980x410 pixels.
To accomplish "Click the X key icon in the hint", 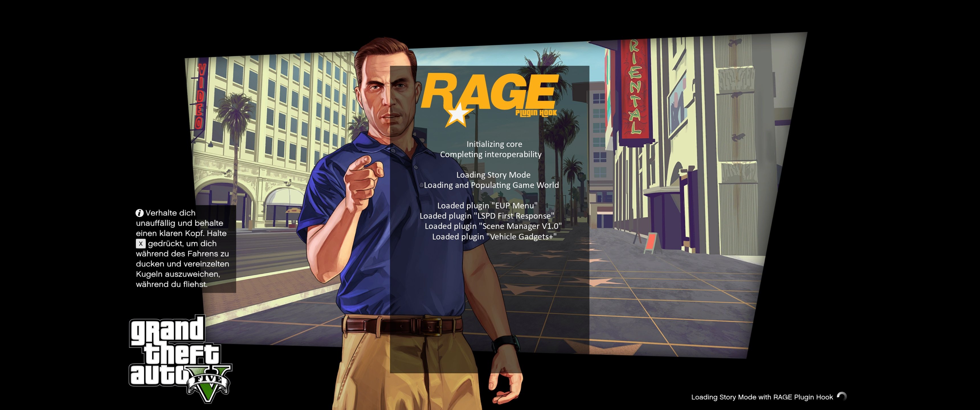I will (x=141, y=244).
